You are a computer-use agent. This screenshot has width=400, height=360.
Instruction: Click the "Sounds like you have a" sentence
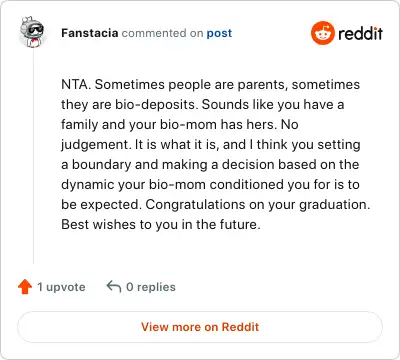coord(273,105)
